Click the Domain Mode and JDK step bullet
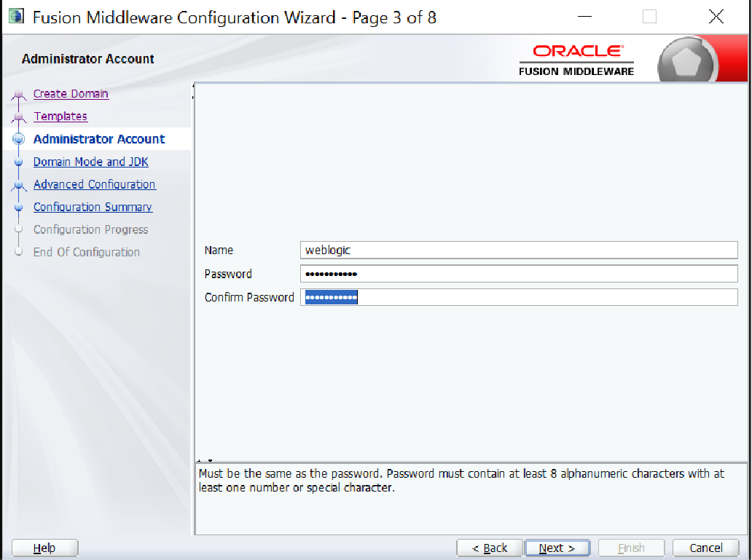This screenshot has height=560, width=752. [19, 162]
